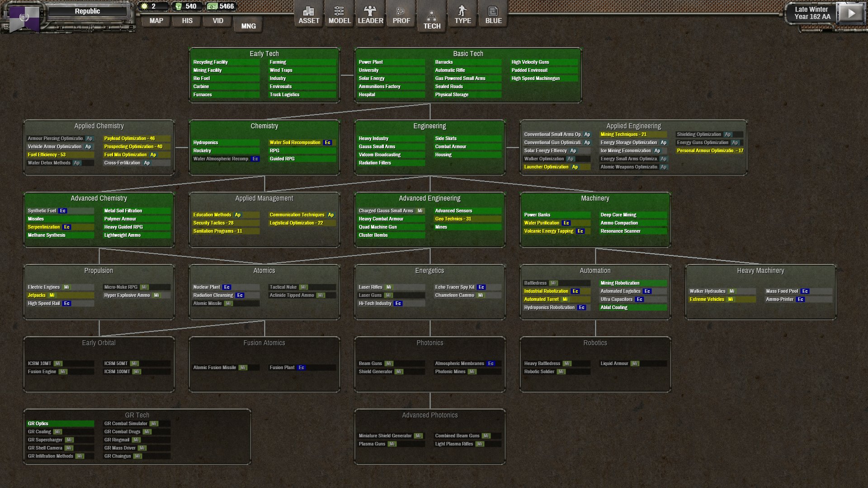Click the credits money counter icon
Image resolution: width=868 pixels, height=488 pixels.
click(x=212, y=6)
